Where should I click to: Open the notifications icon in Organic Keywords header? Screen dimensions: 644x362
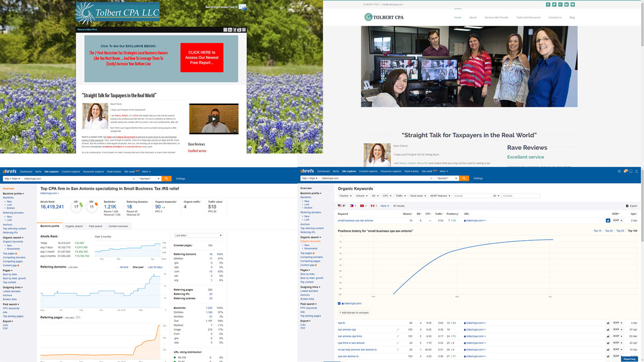pyautogui.click(x=625, y=171)
